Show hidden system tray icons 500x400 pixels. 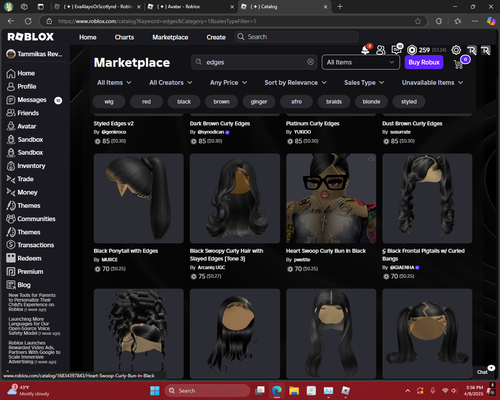(408, 390)
